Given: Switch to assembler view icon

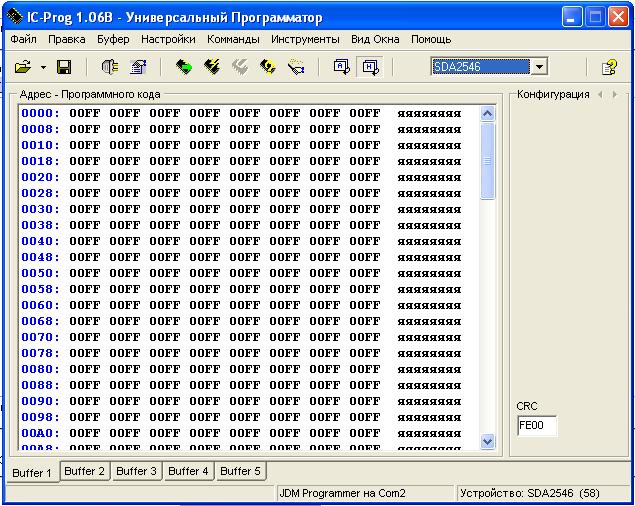Looking at the screenshot, I should click(x=341, y=67).
